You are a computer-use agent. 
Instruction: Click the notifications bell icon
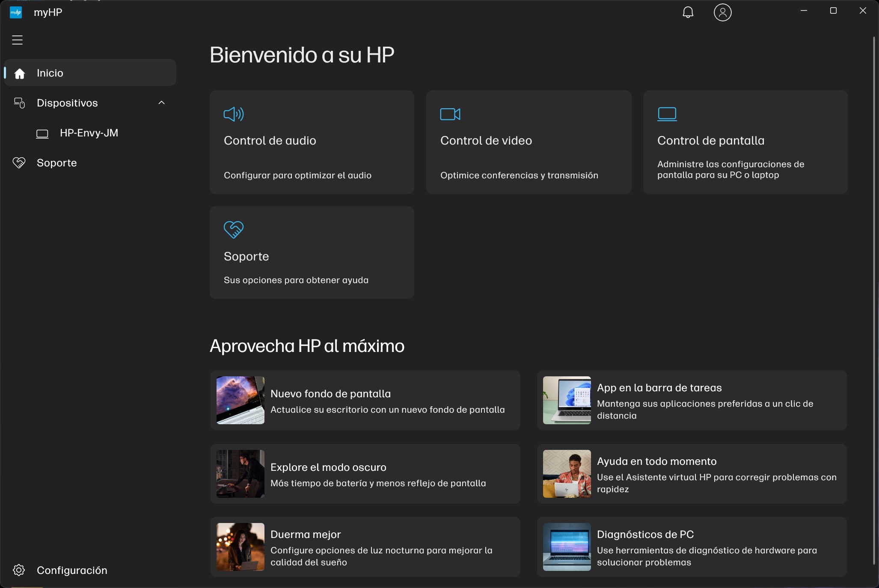click(688, 12)
